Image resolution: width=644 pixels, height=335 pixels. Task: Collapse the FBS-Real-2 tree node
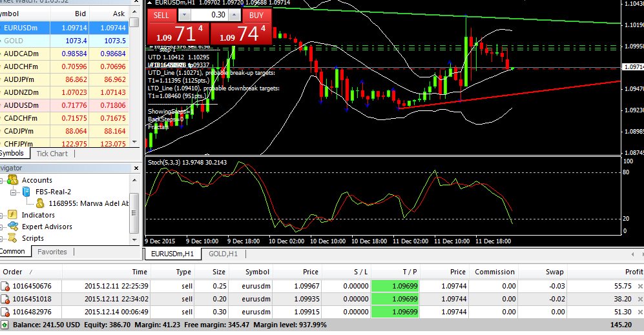click(x=13, y=192)
